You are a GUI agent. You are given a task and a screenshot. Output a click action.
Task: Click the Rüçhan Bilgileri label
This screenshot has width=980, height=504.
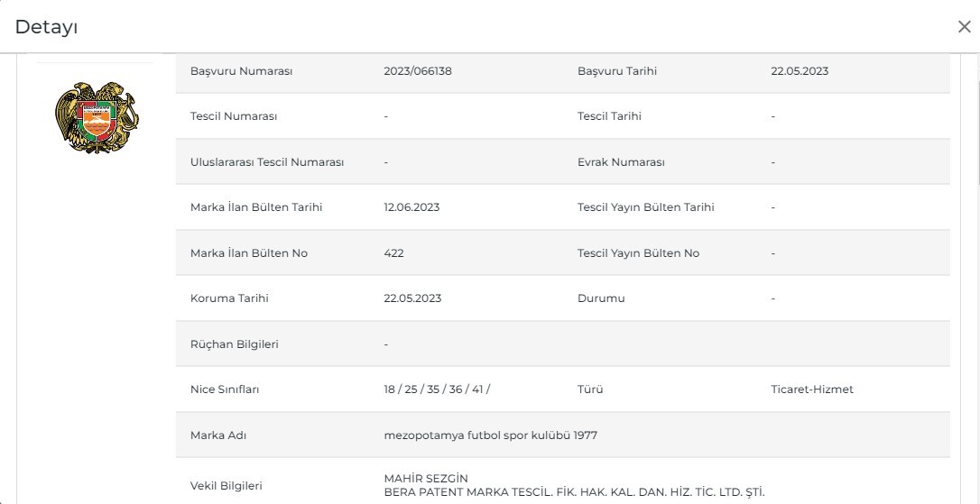[234, 344]
